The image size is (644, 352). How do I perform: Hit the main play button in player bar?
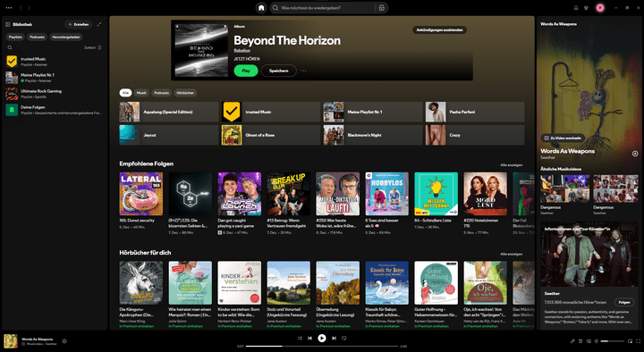tap(322, 338)
